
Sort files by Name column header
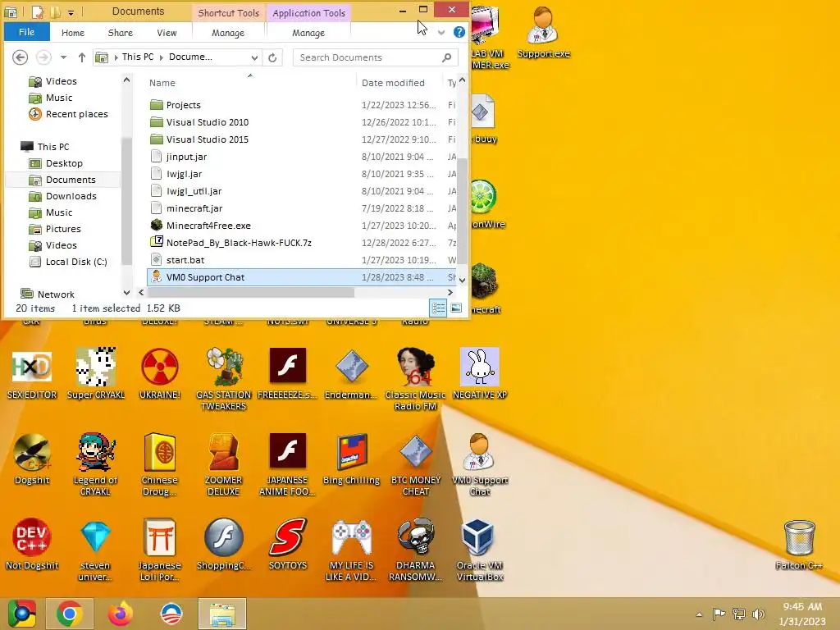[162, 83]
